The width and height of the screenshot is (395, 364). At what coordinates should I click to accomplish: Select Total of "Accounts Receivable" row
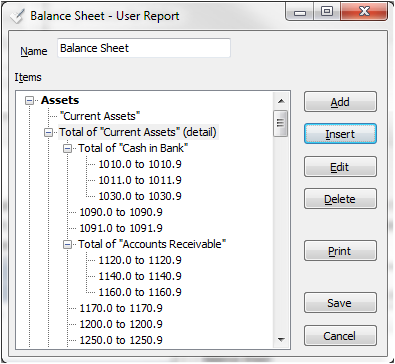pyautogui.click(x=152, y=244)
